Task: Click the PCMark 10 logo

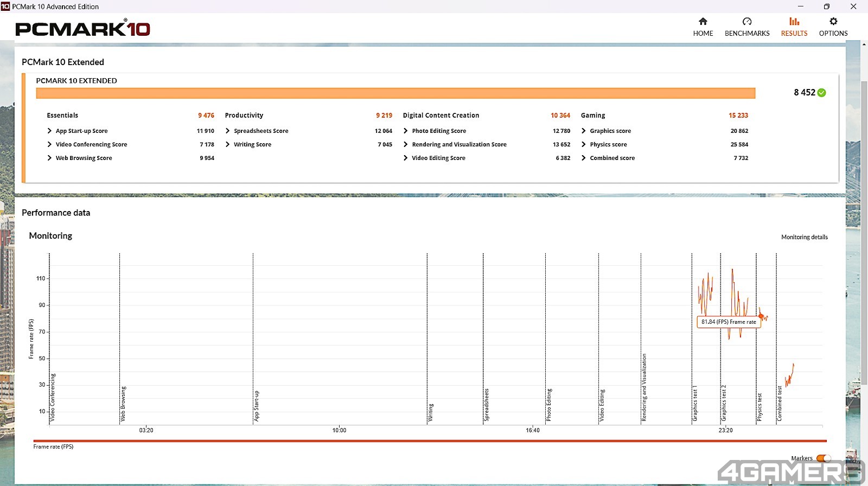Action: click(82, 29)
